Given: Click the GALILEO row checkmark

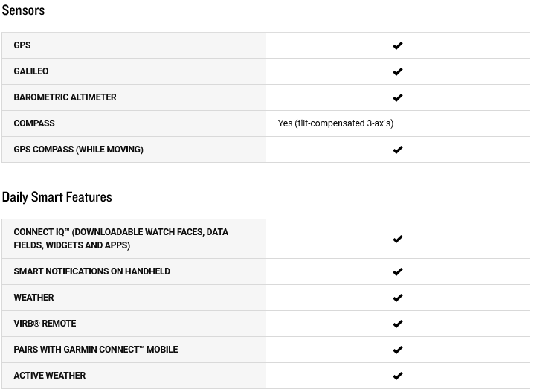Looking at the screenshot, I should tap(398, 71).
